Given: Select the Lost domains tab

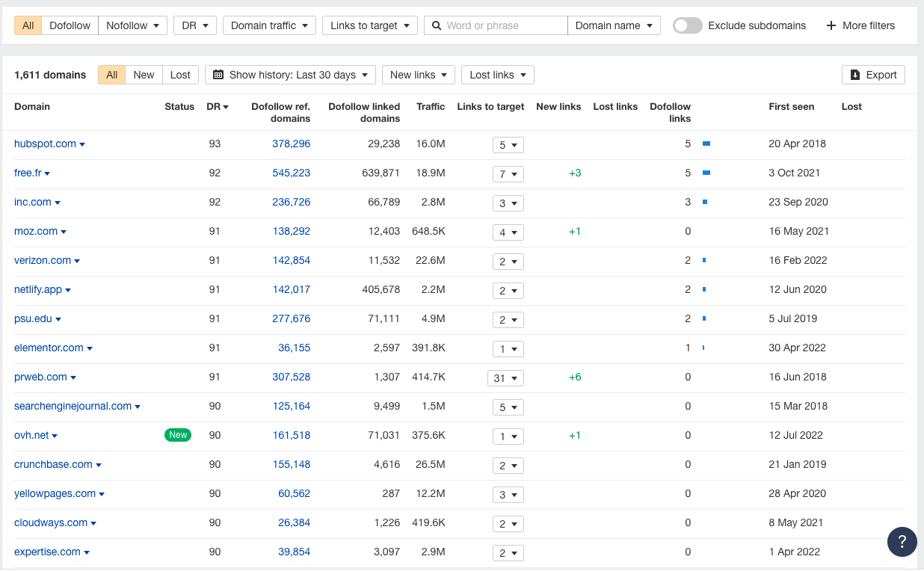Looking at the screenshot, I should (x=180, y=75).
